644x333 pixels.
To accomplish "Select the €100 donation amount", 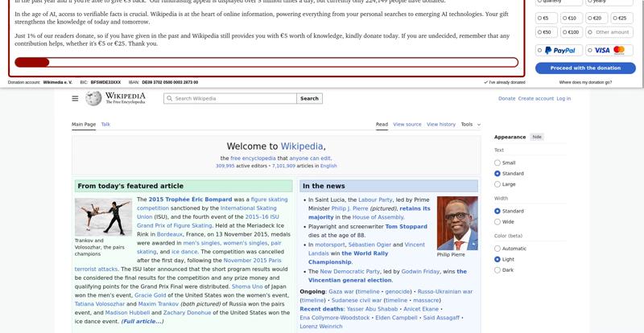I will tap(572, 32).
